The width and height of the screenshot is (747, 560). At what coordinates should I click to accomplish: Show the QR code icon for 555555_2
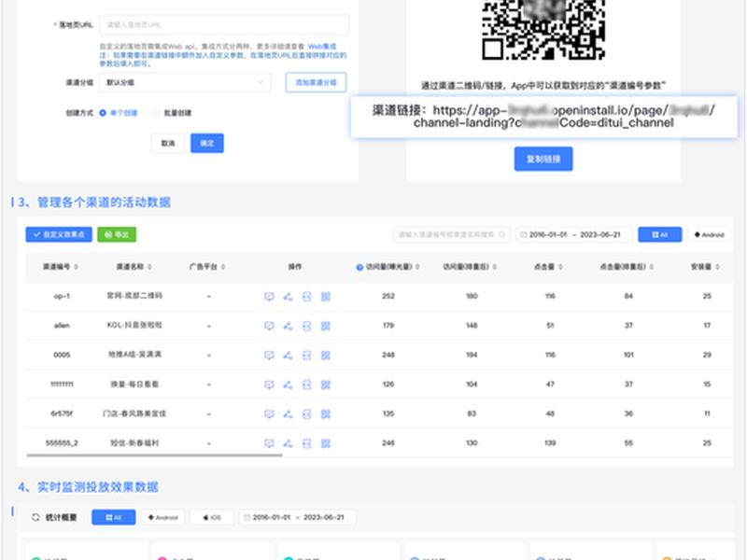coord(325,444)
